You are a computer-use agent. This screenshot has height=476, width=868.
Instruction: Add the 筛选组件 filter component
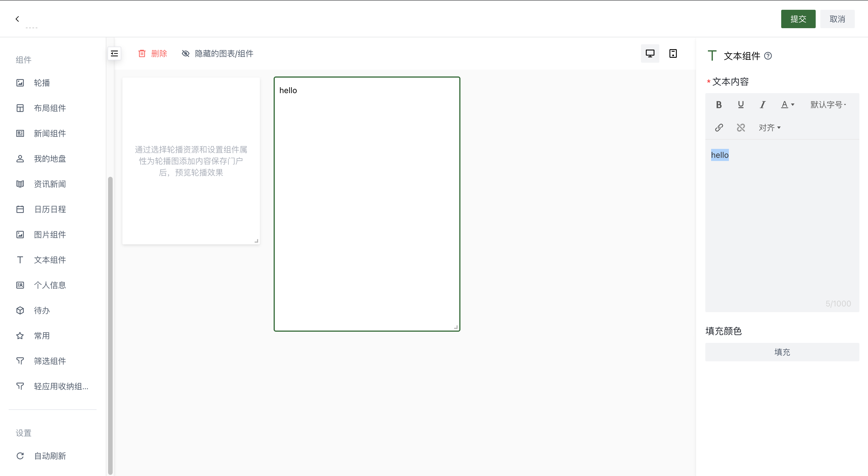click(50, 361)
